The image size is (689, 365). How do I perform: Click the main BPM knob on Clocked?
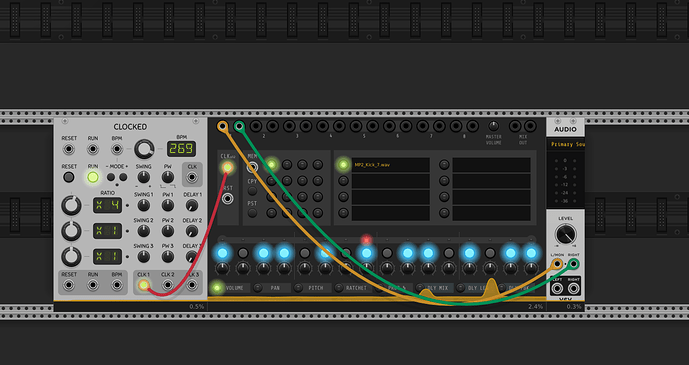144,149
